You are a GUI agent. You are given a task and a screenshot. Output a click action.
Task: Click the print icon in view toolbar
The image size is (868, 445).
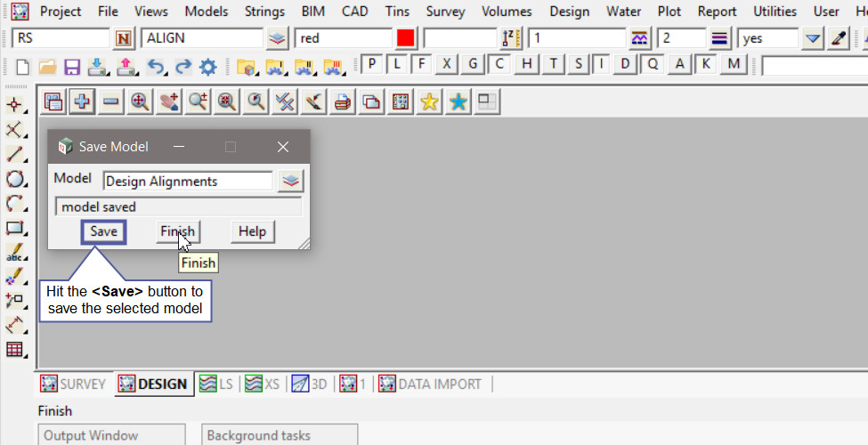coord(342,102)
